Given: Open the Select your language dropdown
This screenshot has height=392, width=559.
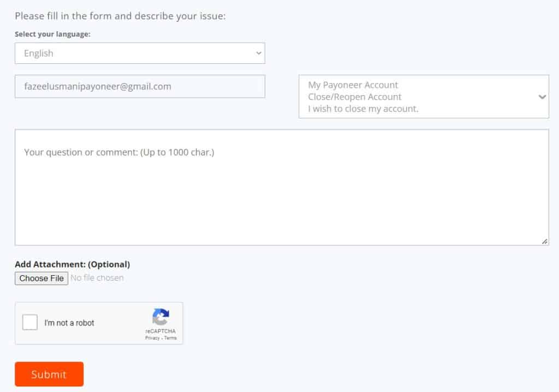Looking at the screenshot, I should tap(140, 53).
